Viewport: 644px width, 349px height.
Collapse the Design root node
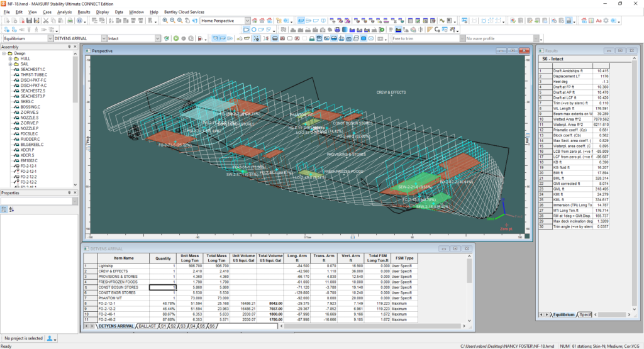4,53
